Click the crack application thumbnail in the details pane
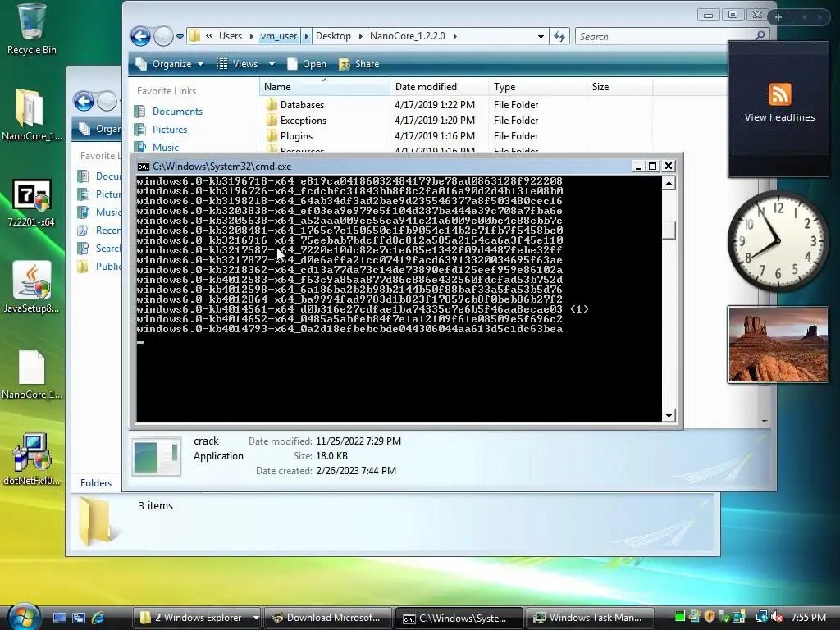 coord(157,457)
